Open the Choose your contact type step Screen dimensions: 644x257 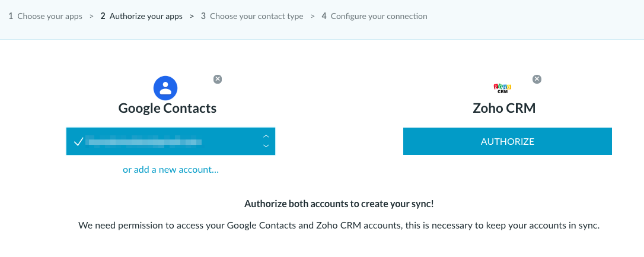(x=252, y=17)
